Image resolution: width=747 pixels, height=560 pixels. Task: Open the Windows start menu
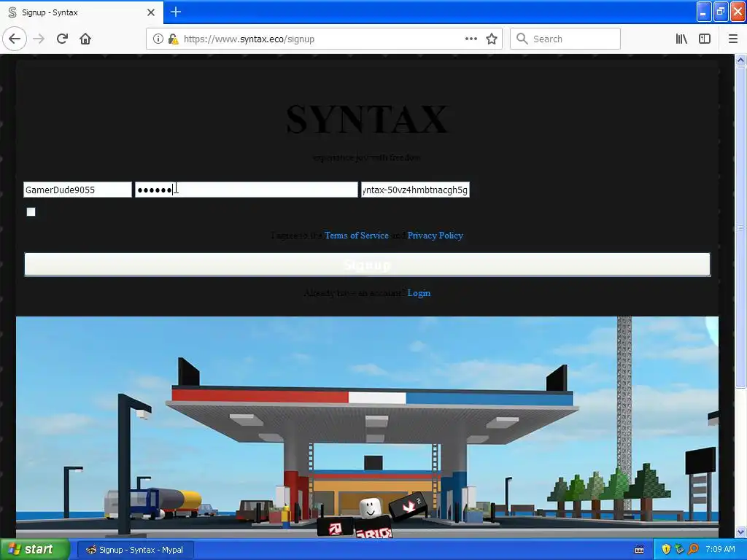(35, 550)
